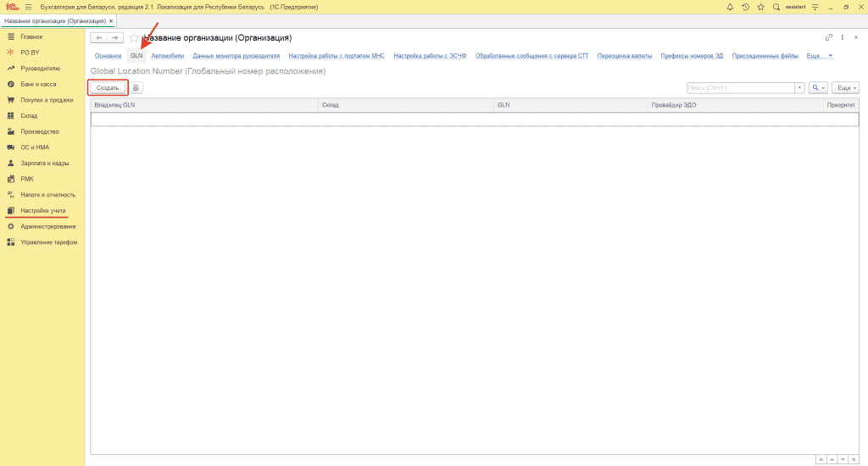The width and height of the screenshot is (868, 466).
Task: Click the back navigation arrow
Action: (x=98, y=38)
